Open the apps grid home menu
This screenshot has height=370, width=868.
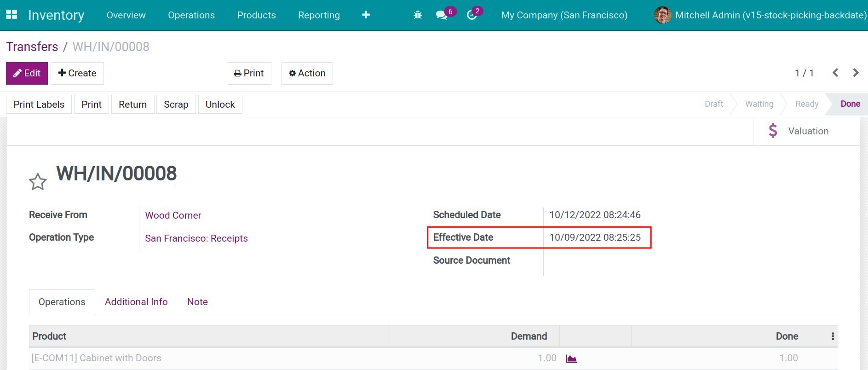tap(11, 15)
